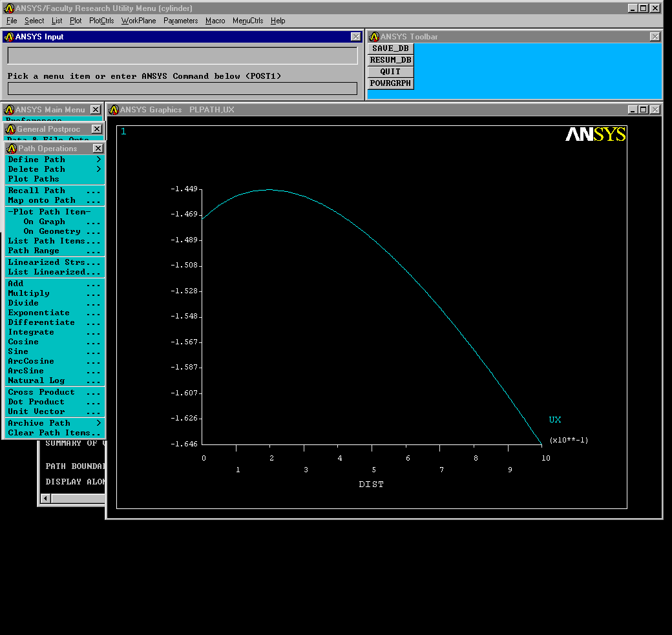Image resolution: width=672 pixels, height=635 pixels.
Task: Minimize the ANSYS Graphics window
Action: (633, 110)
